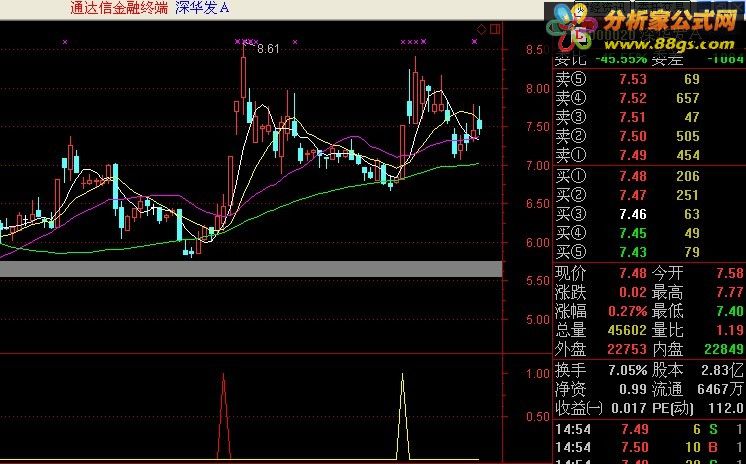Select the 卖⑤ ask price 7.53

click(x=633, y=79)
